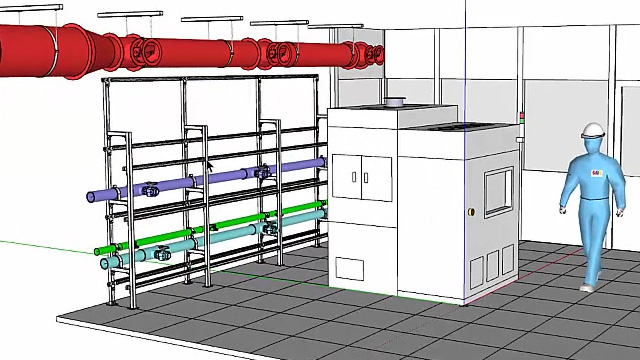Select the large red overhead duct
640x360 pixels.
192,51
